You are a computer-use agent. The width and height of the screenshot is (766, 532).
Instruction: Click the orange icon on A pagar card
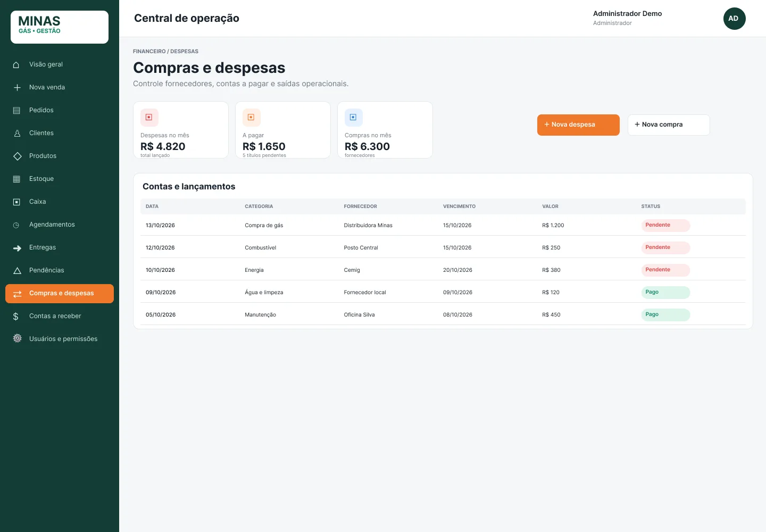click(x=252, y=118)
